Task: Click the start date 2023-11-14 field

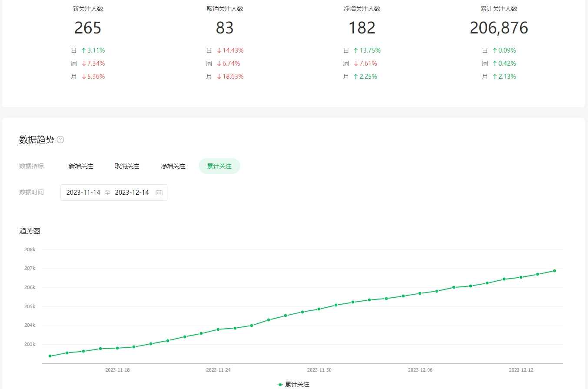Action: coord(83,193)
